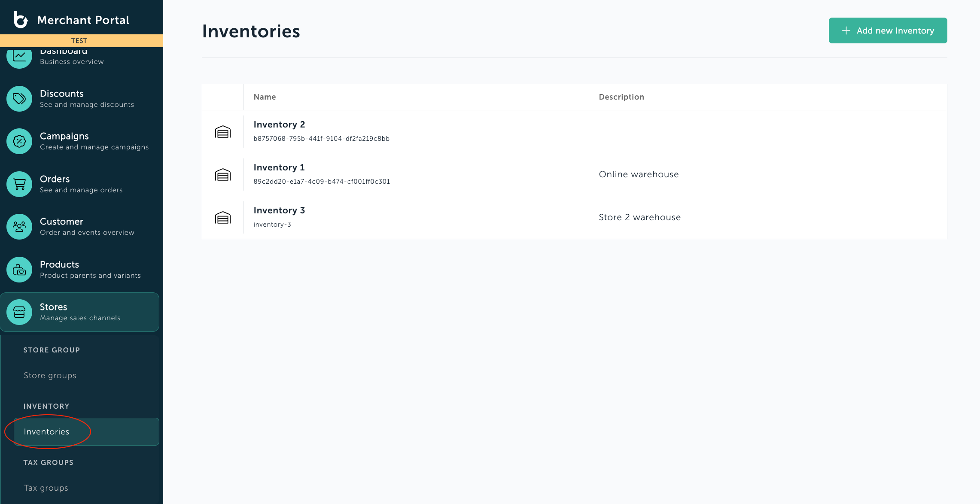Select Customer in the sidebar

80,227
